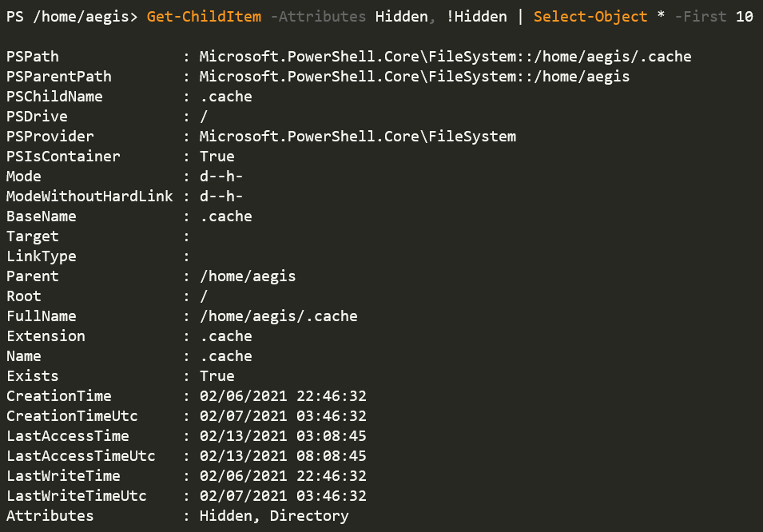Viewport: 763px width, 532px height.
Task: Click the Attributes value Hidden, Directory
Action: [x=274, y=515]
